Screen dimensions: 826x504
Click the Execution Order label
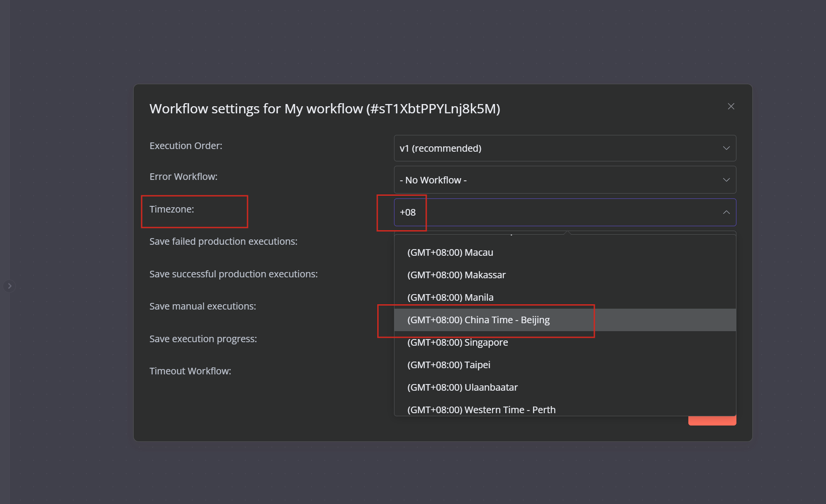tap(186, 146)
